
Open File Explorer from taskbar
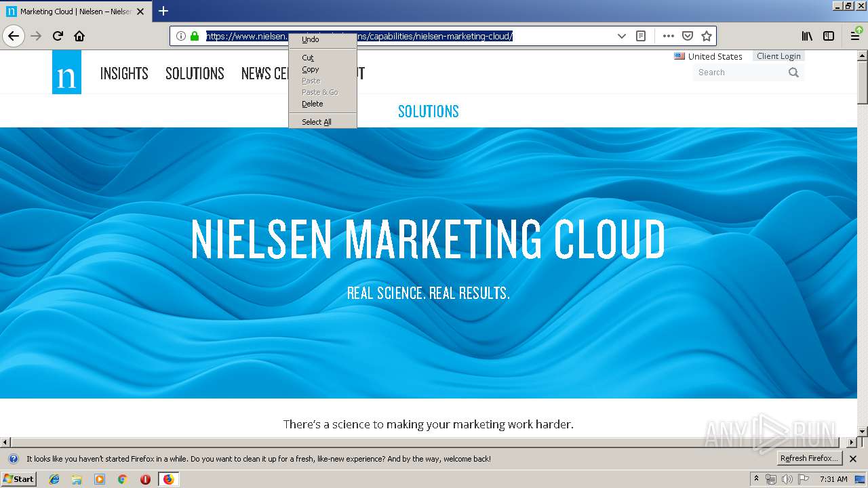coord(77,479)
